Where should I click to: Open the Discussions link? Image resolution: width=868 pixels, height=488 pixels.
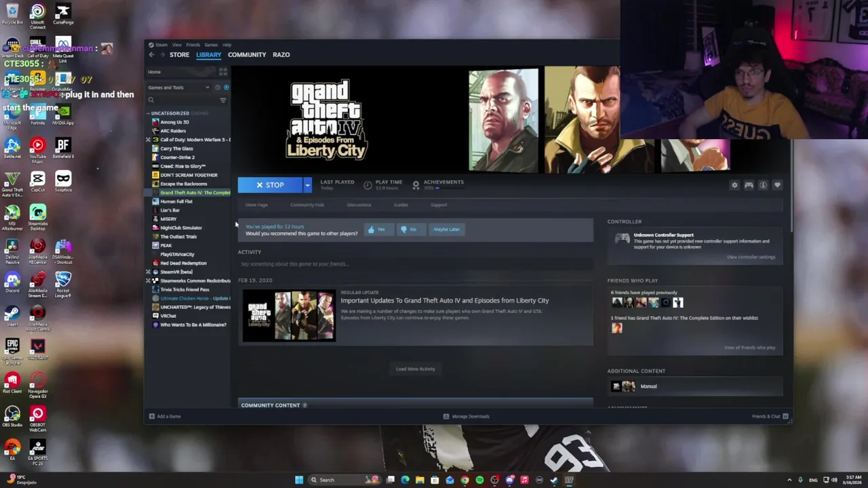pos(359,205)
